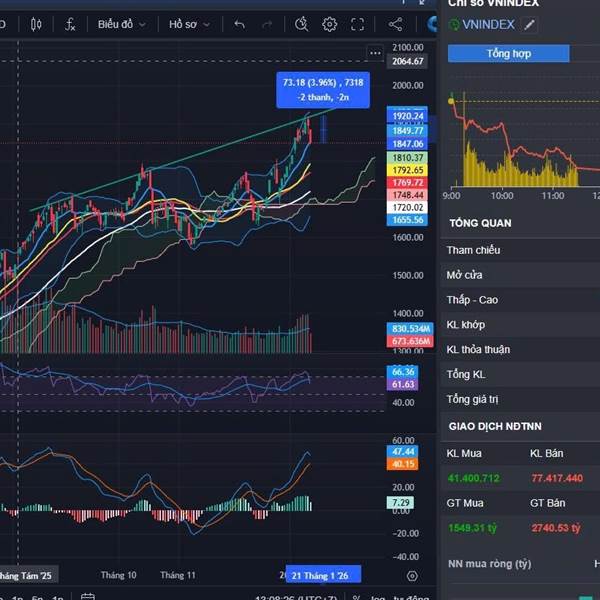Viewport: 600px width, 600px height.
Task: Click the red 1769.72 price label
Action: pyautogui.click(x=408, y=183)
